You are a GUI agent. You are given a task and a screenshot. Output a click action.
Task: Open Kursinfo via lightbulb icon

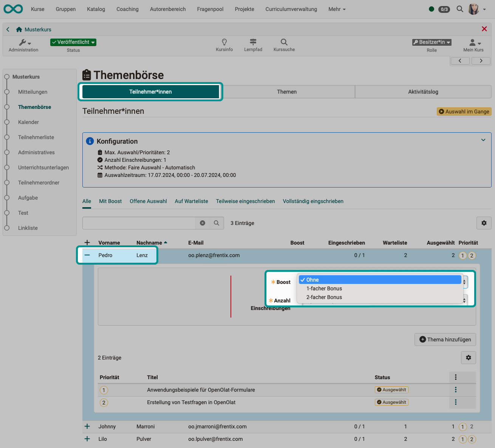tap(224, 43)
